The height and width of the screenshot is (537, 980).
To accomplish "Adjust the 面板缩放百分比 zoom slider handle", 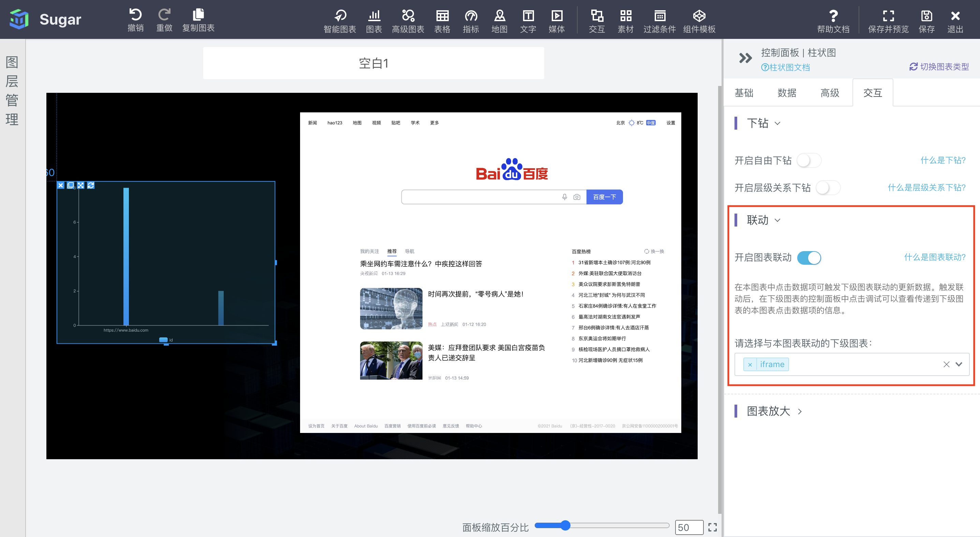I will click(x=565, y=525).
